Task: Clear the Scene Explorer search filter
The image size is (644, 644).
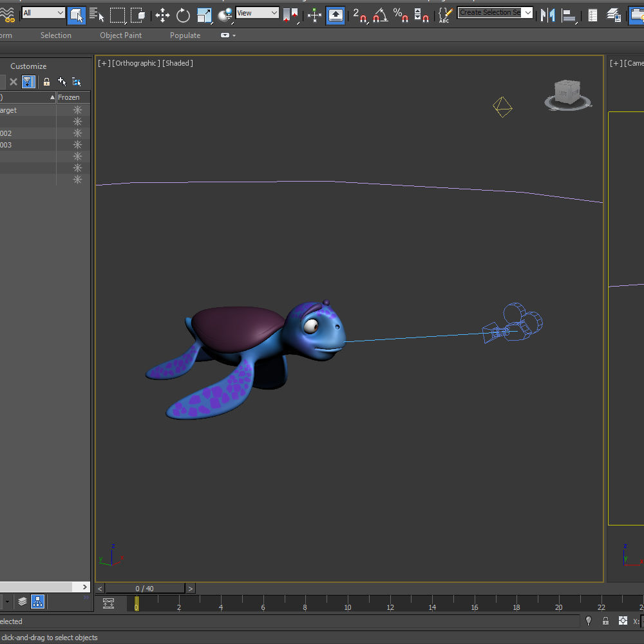Action: (x=13, y=82)
